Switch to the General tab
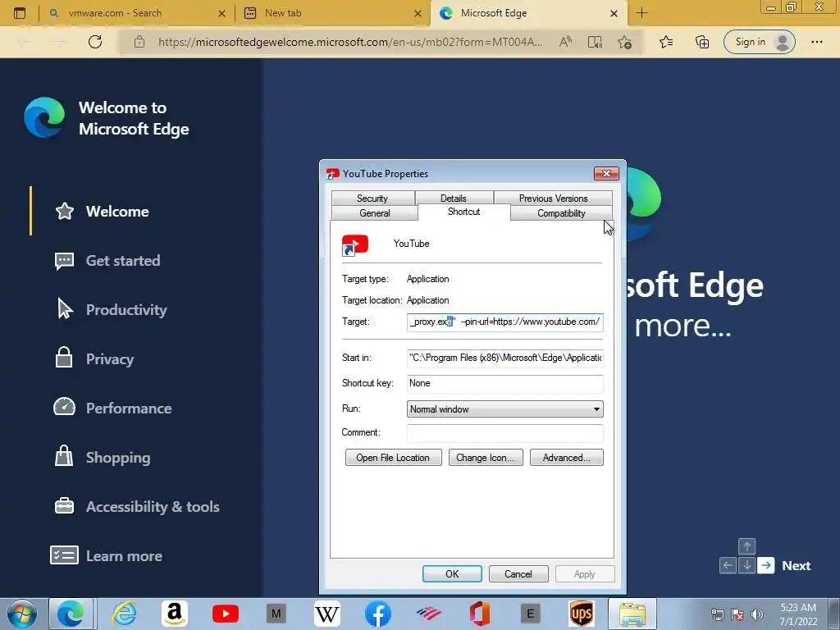840x630 pixels. click(374, 213)
